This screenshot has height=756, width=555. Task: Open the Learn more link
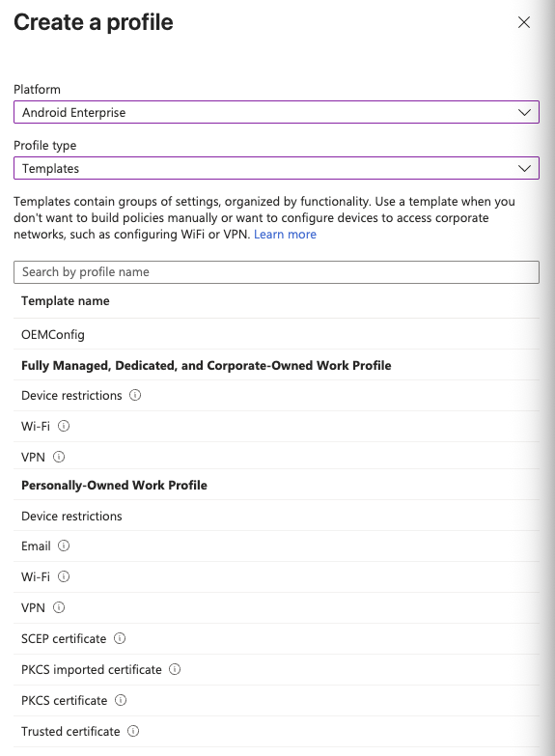tap(285, 235)
